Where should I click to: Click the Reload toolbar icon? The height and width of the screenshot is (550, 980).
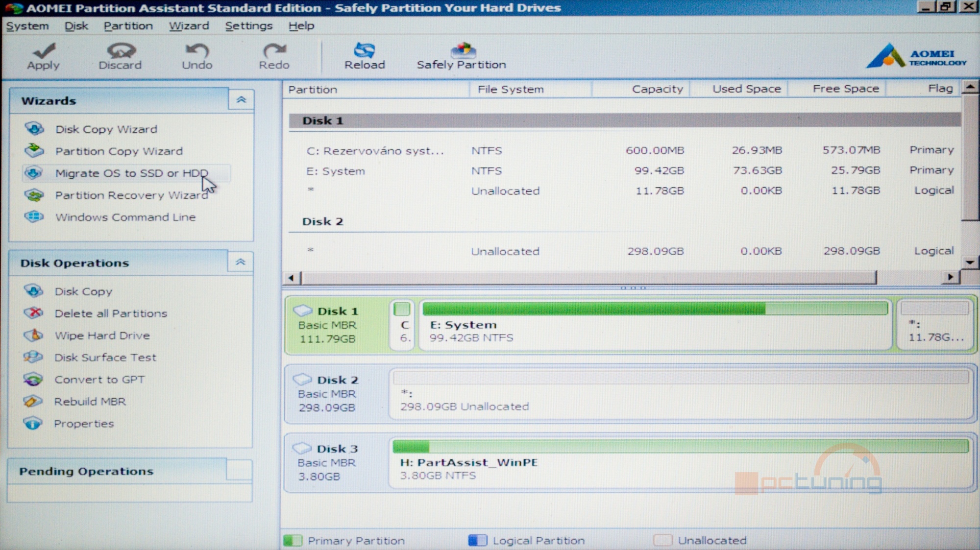(x=365, y=56)
